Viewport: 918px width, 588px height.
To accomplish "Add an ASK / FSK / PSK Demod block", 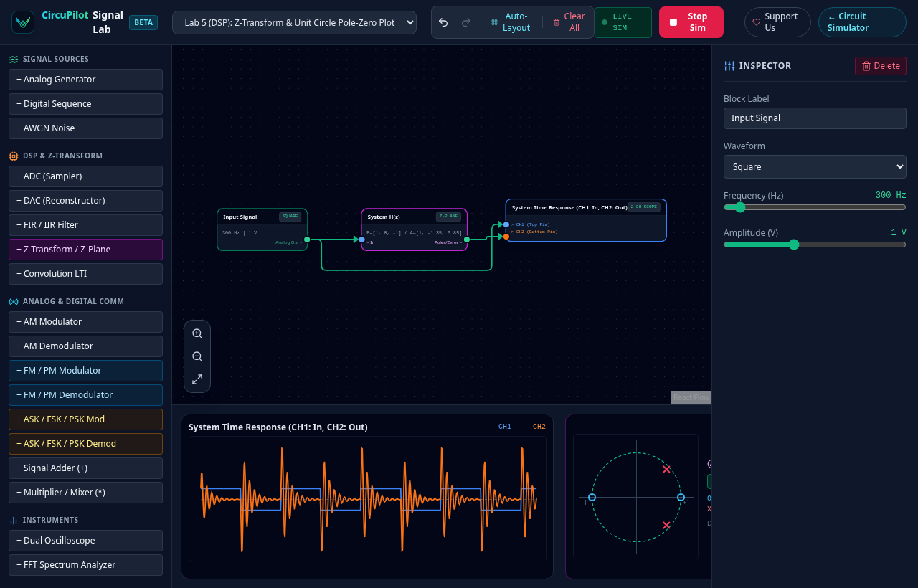I will pos(85,444).
